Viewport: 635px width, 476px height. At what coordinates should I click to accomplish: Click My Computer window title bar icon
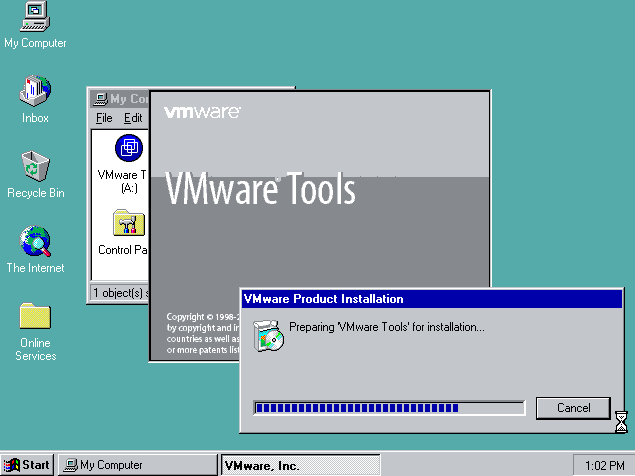click(x=99, y=99)
